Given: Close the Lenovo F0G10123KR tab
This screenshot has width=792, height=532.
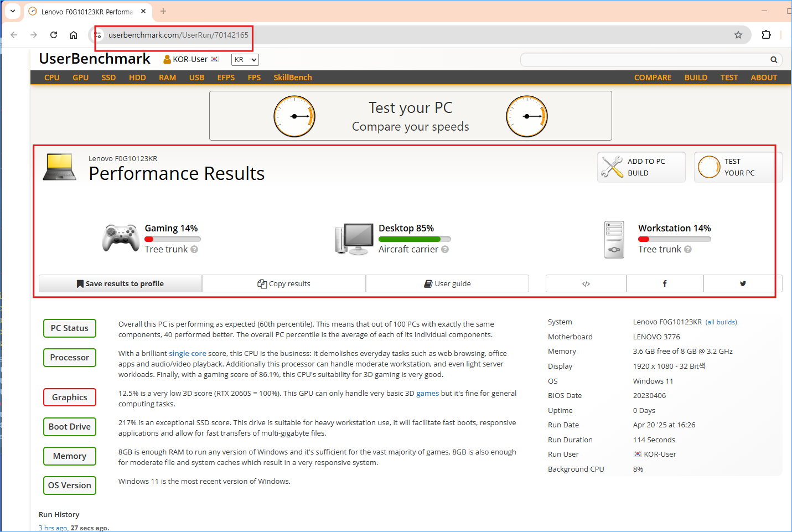Looking at the screenshot, I should coord(143,11).
